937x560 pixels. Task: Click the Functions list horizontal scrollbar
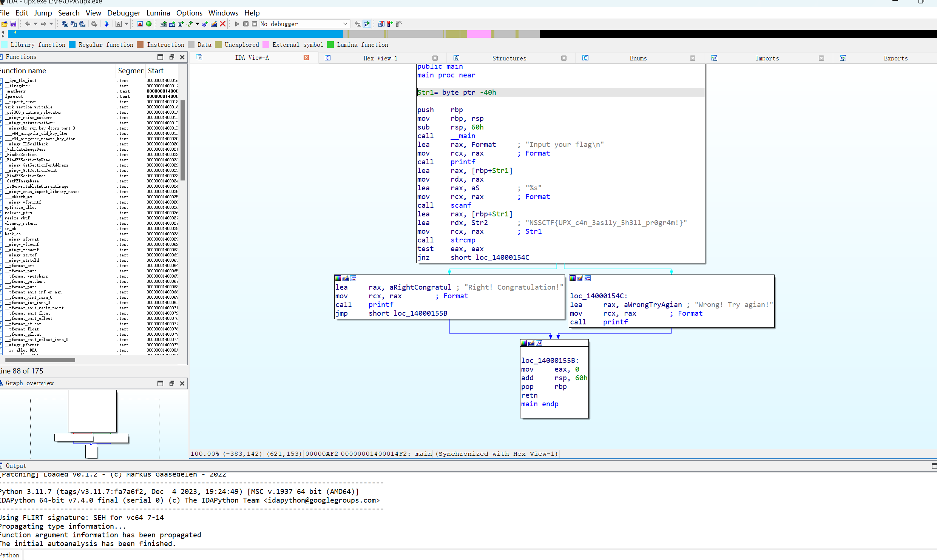(40, 360)
